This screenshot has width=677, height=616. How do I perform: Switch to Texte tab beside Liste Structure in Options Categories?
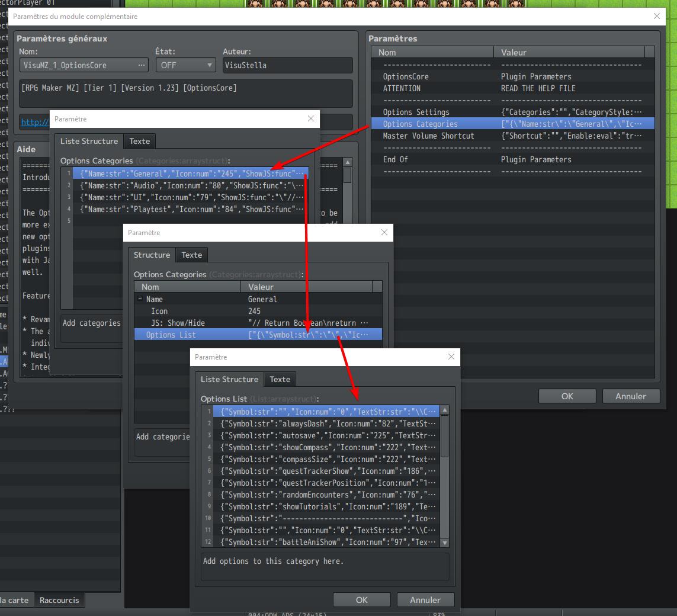pyautogui.click(x=139, y=141)
